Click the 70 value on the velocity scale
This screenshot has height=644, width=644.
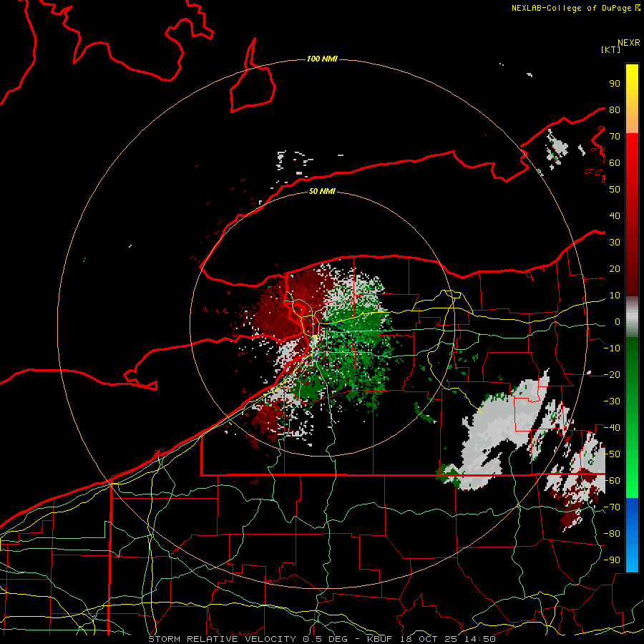tap(615, 137)
